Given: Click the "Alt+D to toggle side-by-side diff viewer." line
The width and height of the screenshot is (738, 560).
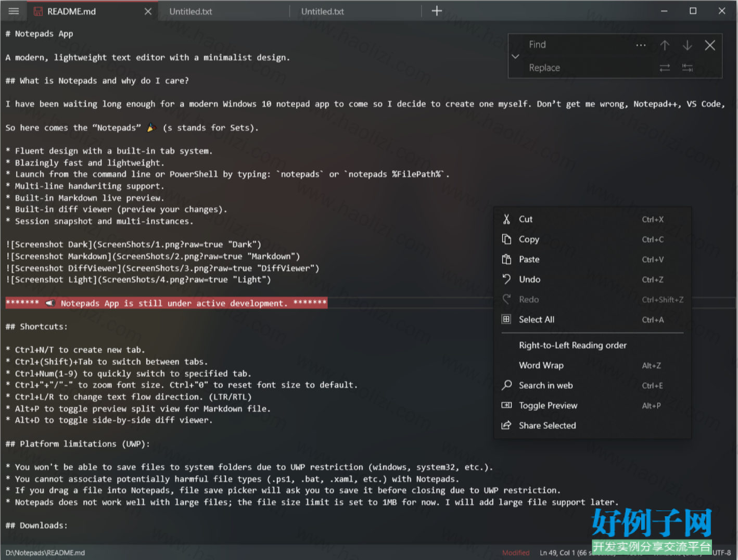Looking at the screenshot, I should click(x=109, y=421).
